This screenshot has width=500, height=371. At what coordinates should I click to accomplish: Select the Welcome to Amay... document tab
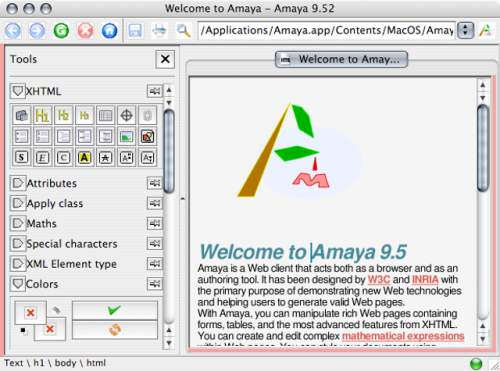coord(341,59)
